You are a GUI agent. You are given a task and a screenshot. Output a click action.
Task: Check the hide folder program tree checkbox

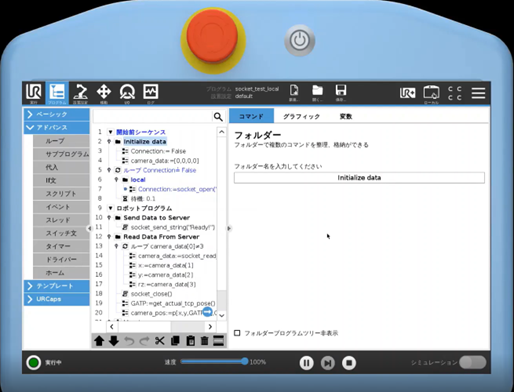click(237, 333)
